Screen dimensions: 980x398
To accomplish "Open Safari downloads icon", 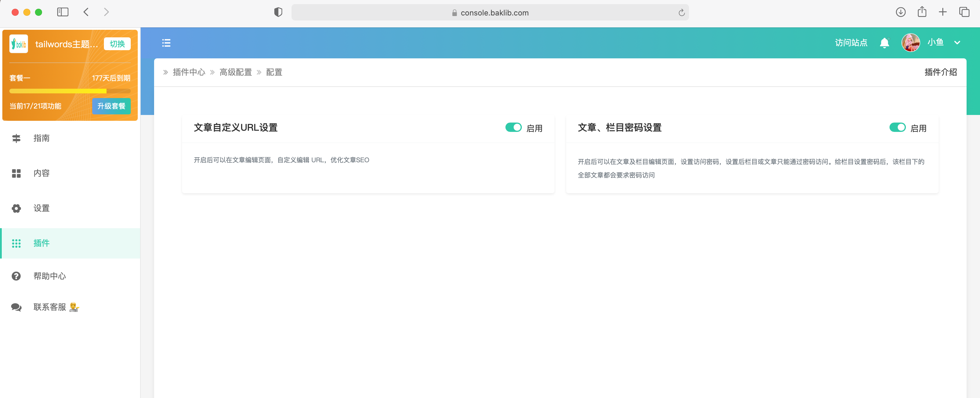I will click(901, 12).
